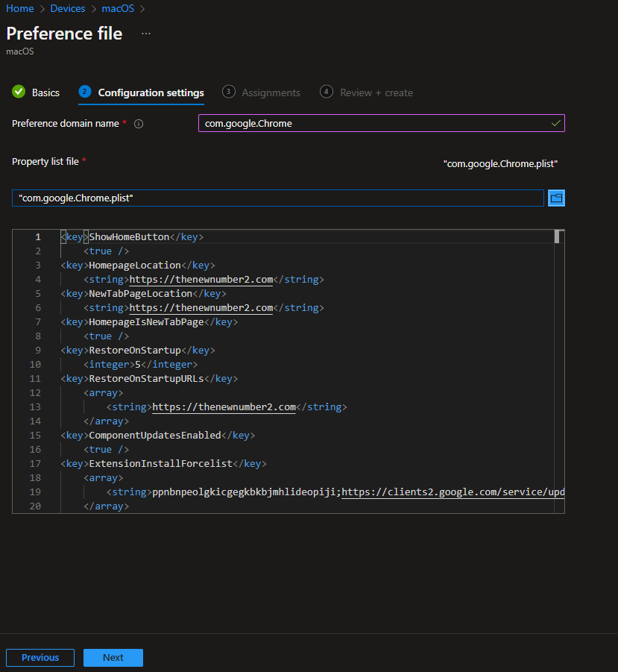Focus the Preference domain name field
The height and width of the screenshot is (672, 618).
[382, 123]
